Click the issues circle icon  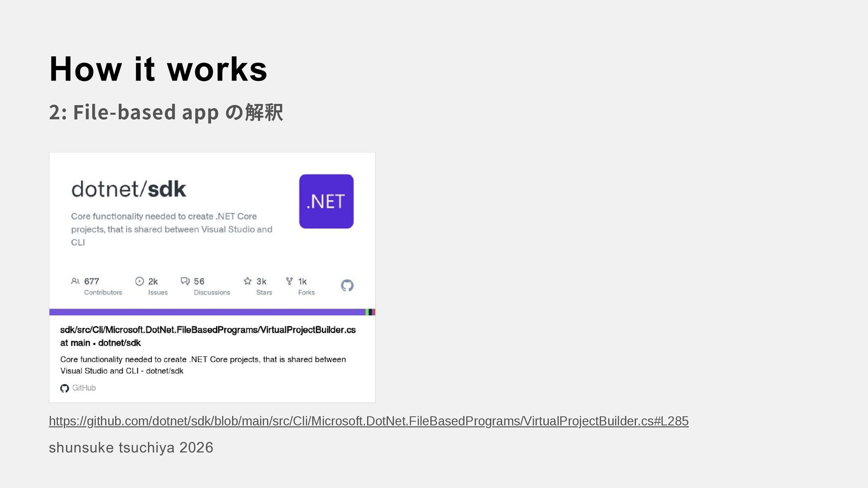point(140,281)
